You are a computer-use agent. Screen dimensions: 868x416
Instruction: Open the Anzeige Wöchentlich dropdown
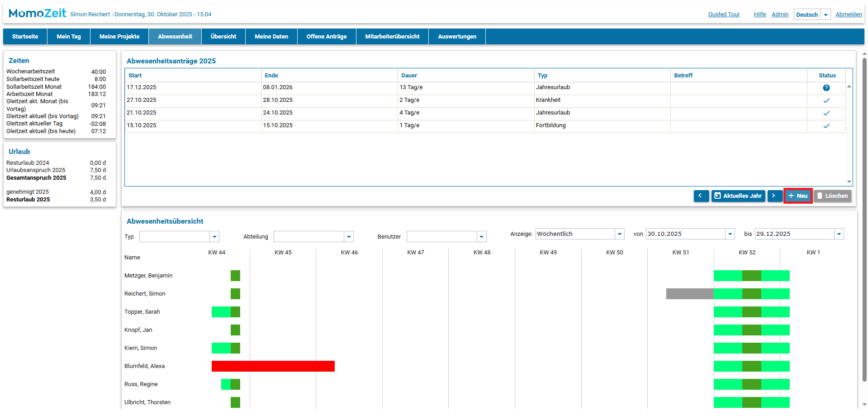619,234
